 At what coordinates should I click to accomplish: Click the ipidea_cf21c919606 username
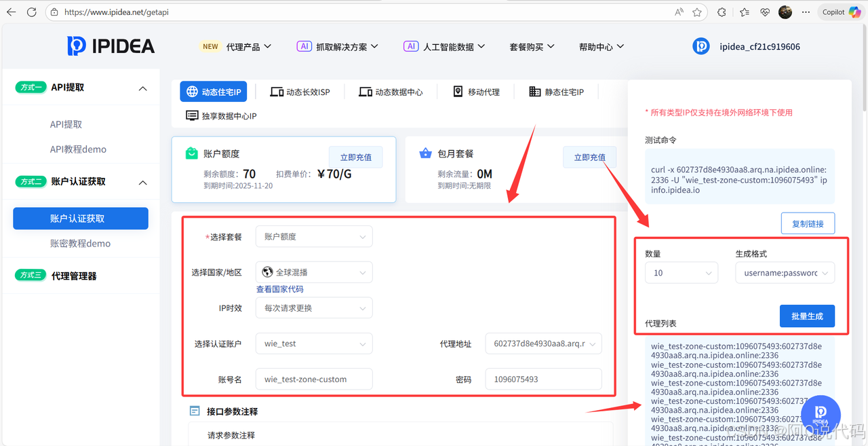[x=759, y=47]
